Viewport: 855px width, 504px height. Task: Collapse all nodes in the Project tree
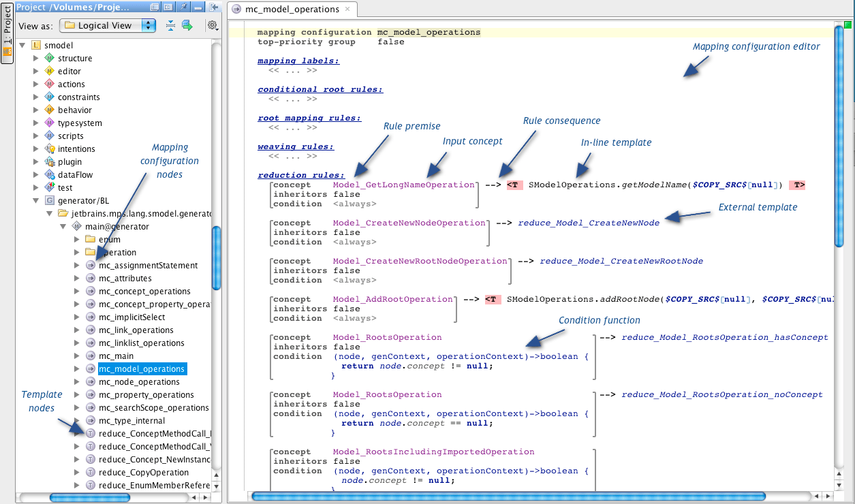click(x=170, y=25)
